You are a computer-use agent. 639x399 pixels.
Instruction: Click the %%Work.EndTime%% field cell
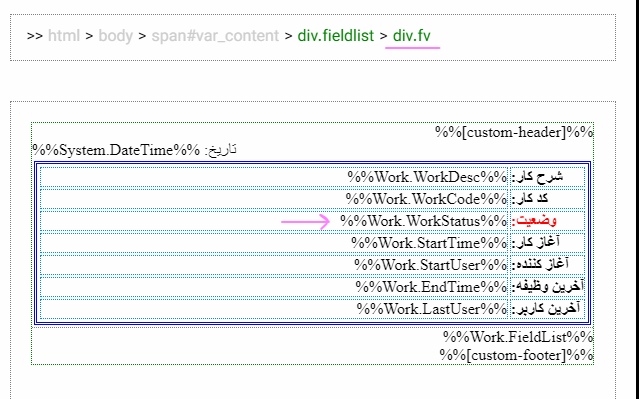(274, 287)
